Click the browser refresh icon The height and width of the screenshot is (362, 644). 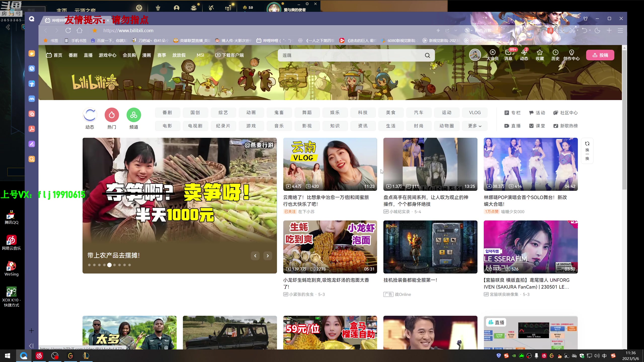(x=68, y=30)
